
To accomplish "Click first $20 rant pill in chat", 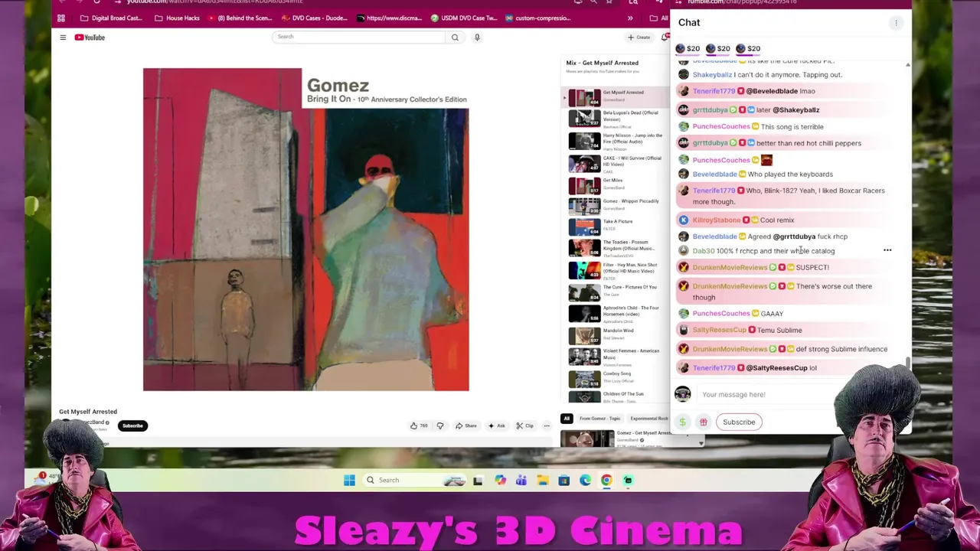I will 688,48.
